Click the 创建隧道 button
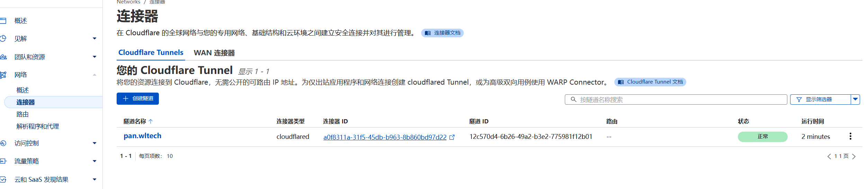The height and width of the screenshot is (189, 868). (x=138, y=98)
